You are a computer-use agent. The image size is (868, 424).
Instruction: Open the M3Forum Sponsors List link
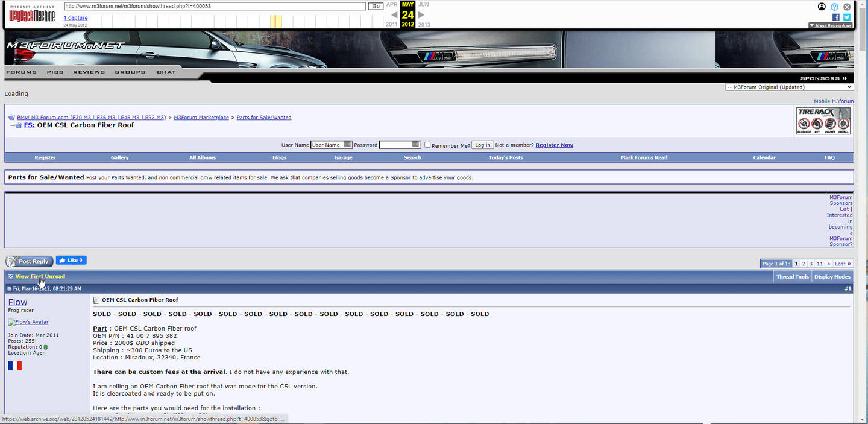point(841,203)
